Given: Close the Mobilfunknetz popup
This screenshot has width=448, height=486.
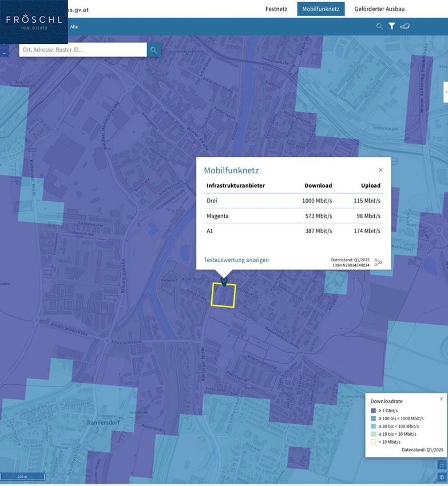Looking at the screenshot, I should coord(380,170).
